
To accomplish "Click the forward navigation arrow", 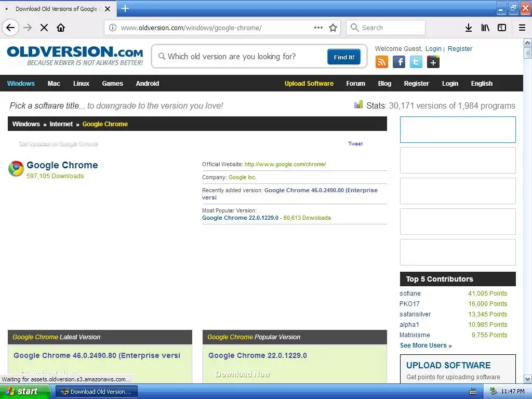I will coord(28,28).
